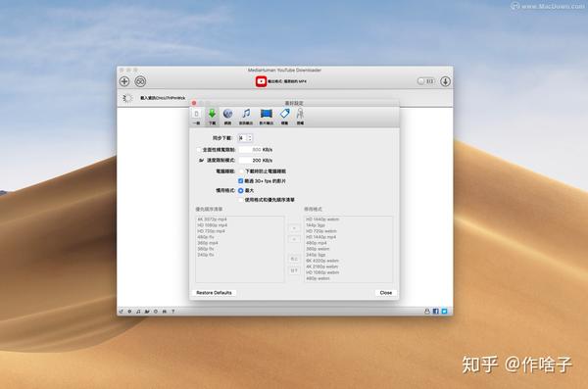Click the Restore Defaults button

click(214, 293)
